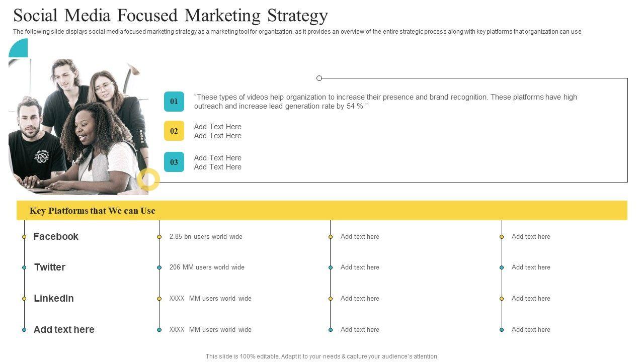644x362 pixels.
Task: Click the Key Platforms that We can Use banner
Action: click(321, 211)
